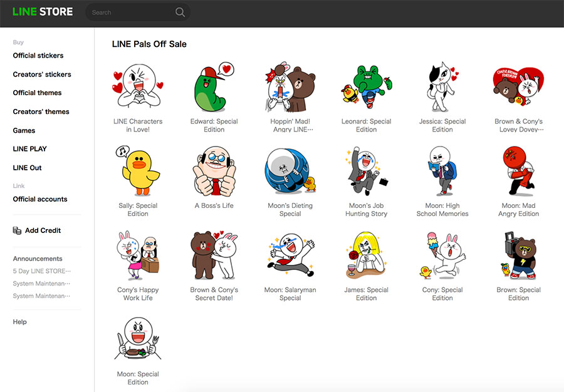Open the 5 Day LINE STORE announcement
This screenshot has height=392, width=564.
(41, 271)
